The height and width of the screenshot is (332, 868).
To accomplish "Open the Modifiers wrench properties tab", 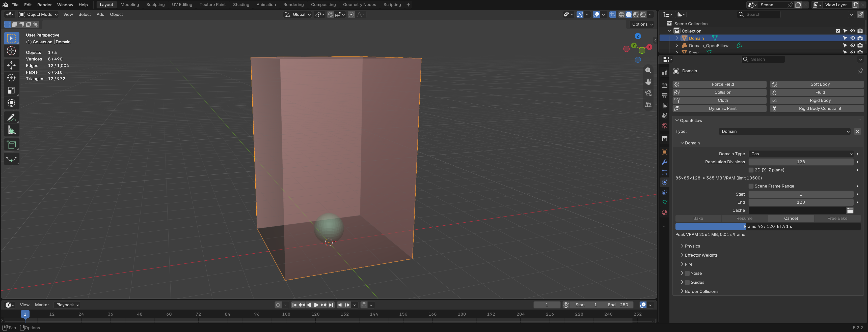I will [664, 162].
